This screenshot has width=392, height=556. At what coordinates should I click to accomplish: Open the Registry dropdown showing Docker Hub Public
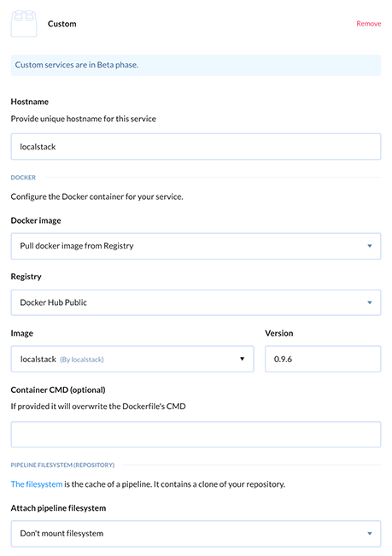pos(196,302)
